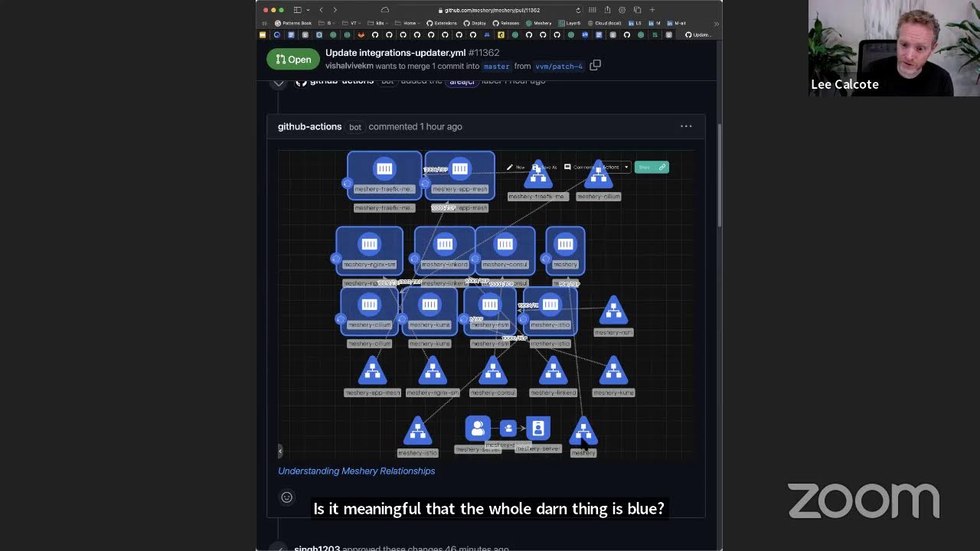Click the teal Share button in snapshot
Viewport: 980px width, 551px height.
(x=652, y=167)
